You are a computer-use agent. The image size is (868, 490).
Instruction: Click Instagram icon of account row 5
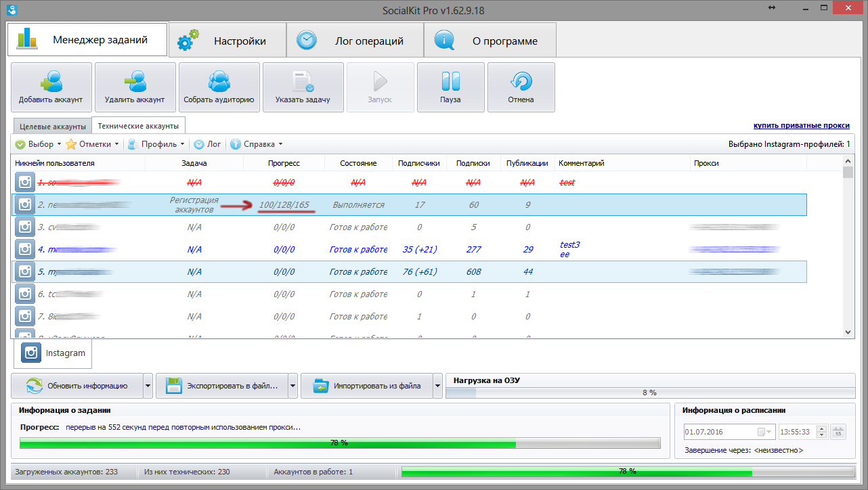(25, 271)
